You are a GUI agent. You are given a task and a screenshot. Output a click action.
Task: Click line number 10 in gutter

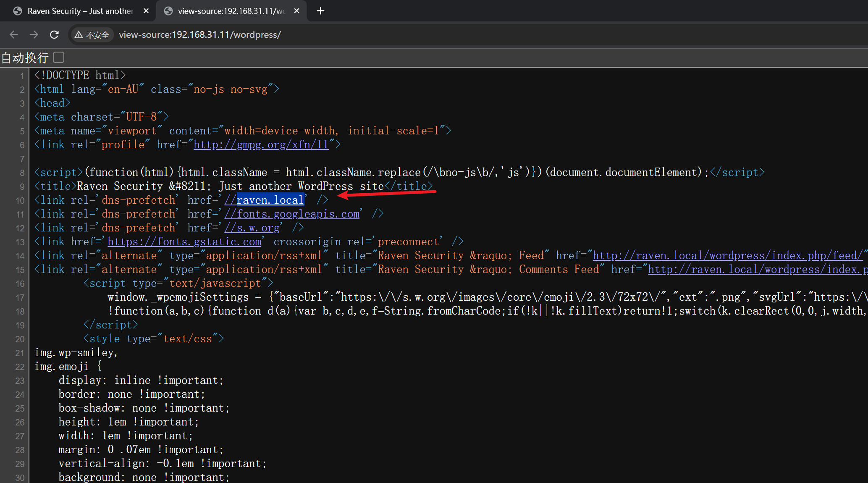tap(20, 201)
